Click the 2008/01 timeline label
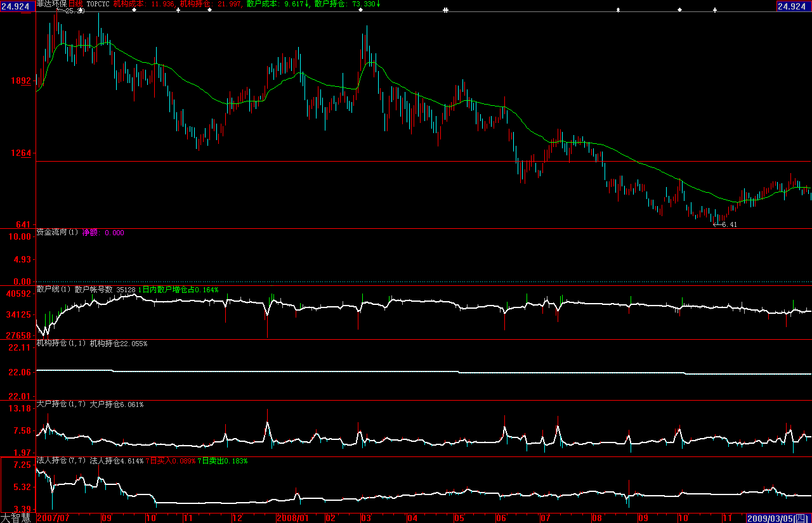Screen dimensions: 812x523 click(293, 518)
